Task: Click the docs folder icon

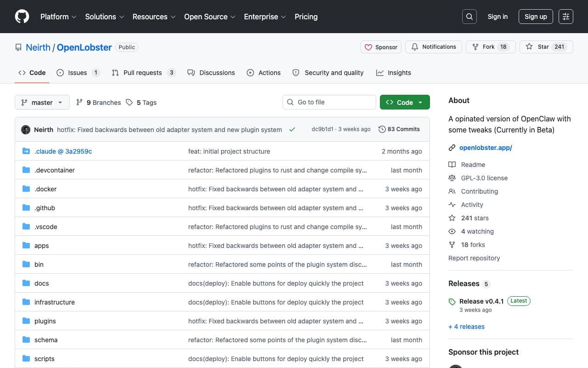Action: [26, 283]
